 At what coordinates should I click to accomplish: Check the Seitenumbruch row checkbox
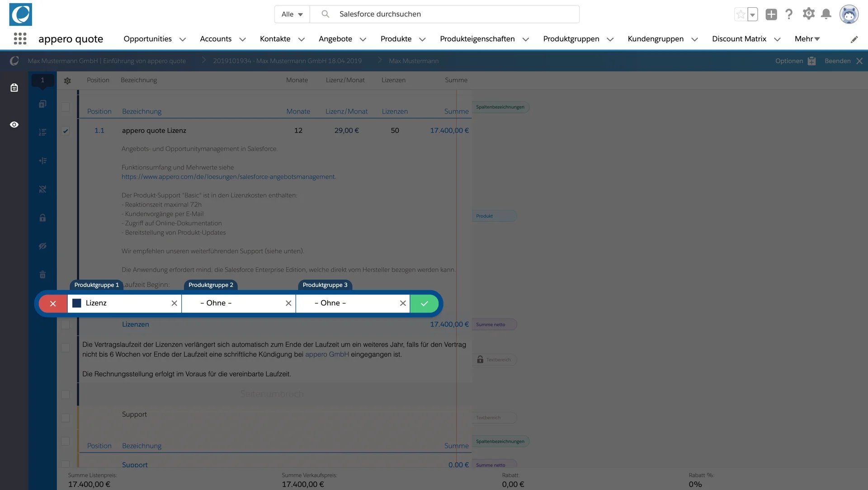pyautogui.click(x=66, y=395)
